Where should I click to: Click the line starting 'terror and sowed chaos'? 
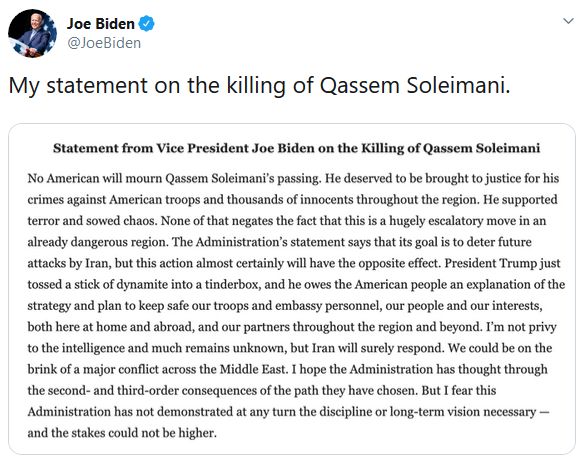(287, 221)
